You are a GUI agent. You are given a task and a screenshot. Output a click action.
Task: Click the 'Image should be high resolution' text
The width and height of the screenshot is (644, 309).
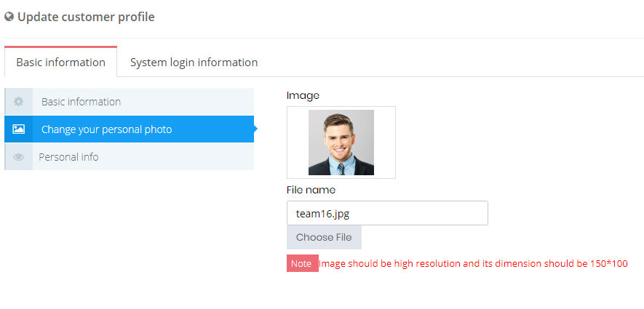[390, 263]
